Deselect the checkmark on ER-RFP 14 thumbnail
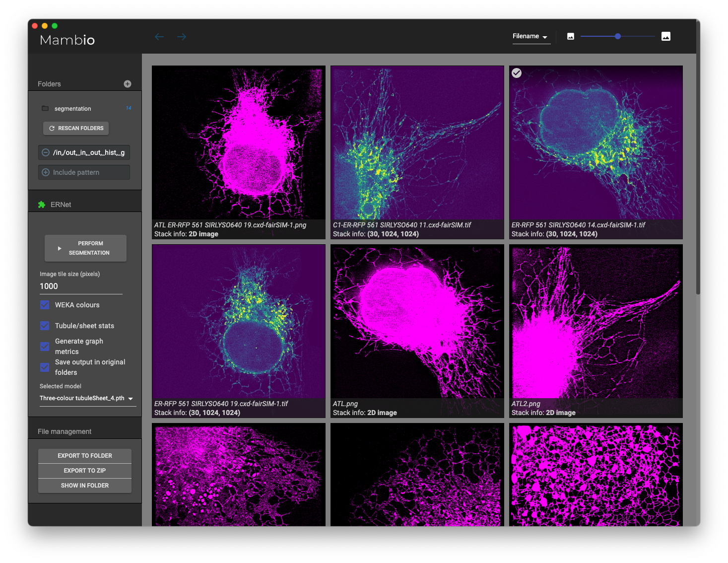This screenshot has width=728, height=563. point(517,73)
